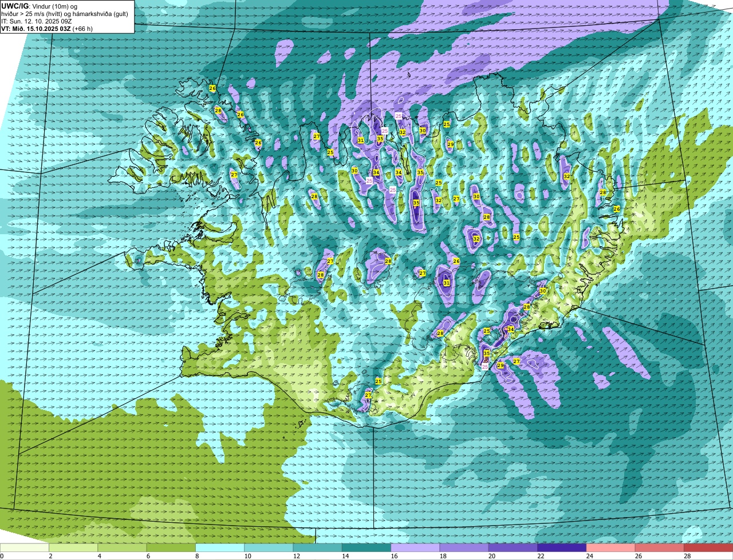733x560 pixels.
Task: Click the 18–20 m/s light purple legend swatch
Action: (x=464, y=547)
